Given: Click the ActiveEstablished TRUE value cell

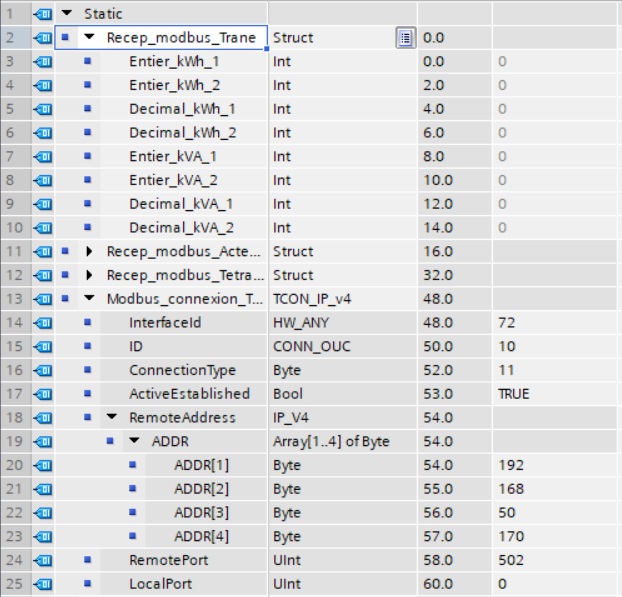Looking at the screenshot, I should [514, 394].
